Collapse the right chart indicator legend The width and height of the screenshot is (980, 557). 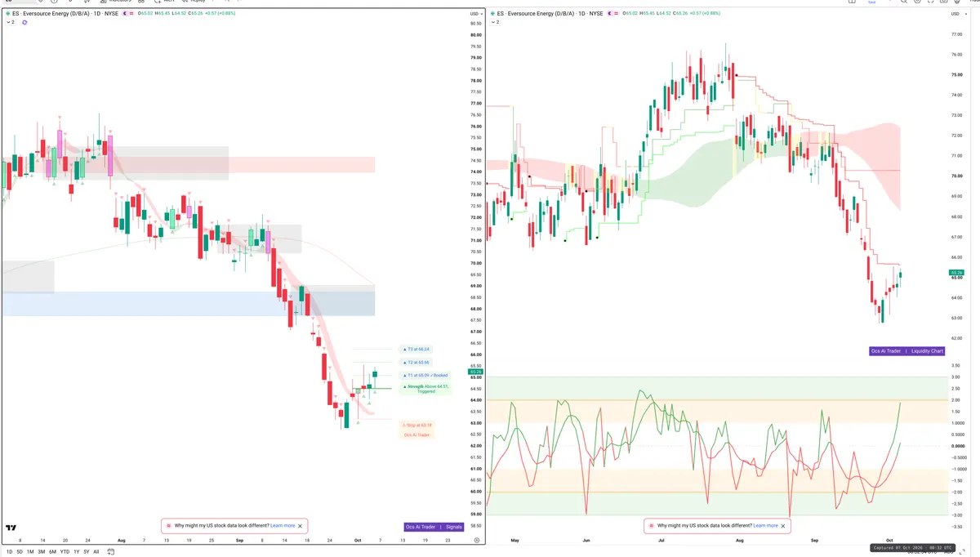tap(495, 22)
